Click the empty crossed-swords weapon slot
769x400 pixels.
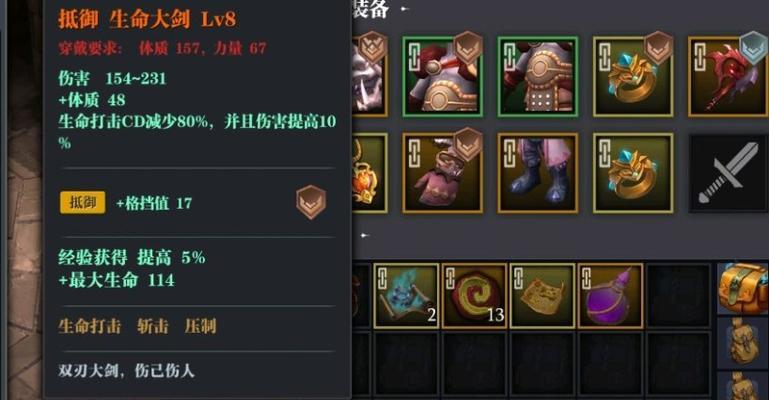point(728,173)
